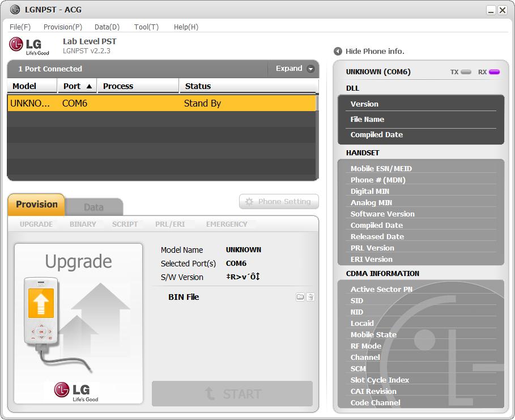Click the DLL Compiled Date row
This screenshot has height=420, width=515.
[421, 135]
